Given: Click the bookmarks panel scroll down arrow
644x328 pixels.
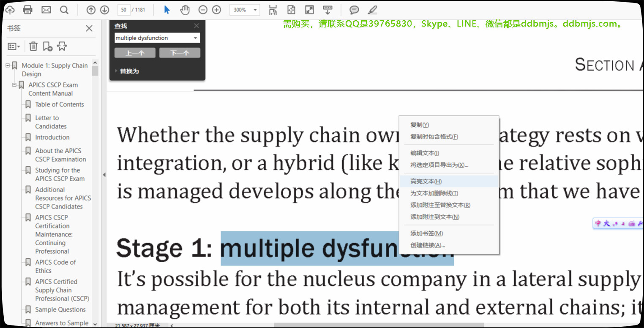Looking at the screenshot, I should 95,324.
